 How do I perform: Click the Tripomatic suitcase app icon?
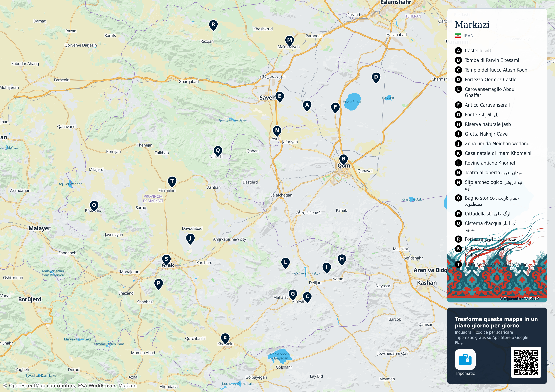coord(465,359)
